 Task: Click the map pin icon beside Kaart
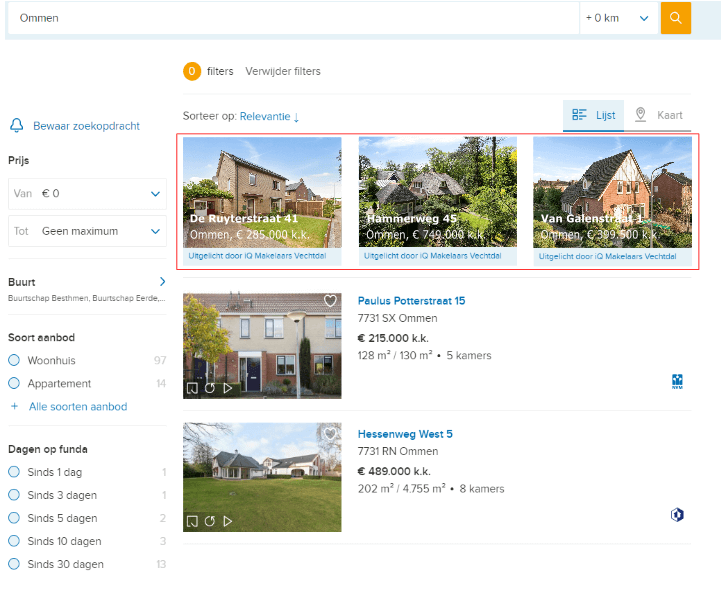click(x=640, y=114)
